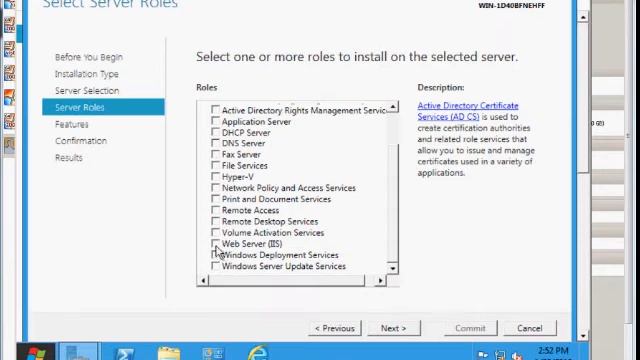Image resolution: width=640 pixels, height=360 pixels.
Task: Click the speaker volume tray icon
Action: pos(517,355)
